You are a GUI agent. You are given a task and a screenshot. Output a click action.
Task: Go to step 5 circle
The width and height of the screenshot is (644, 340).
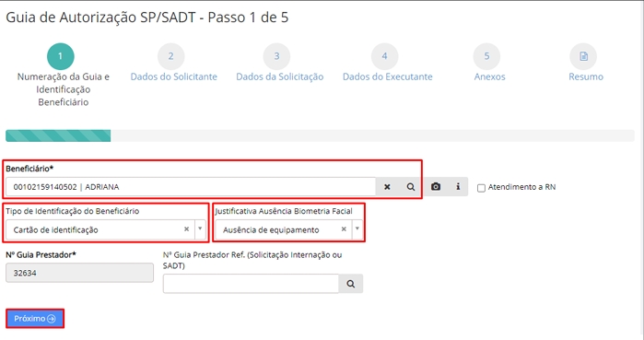(486, 56)
